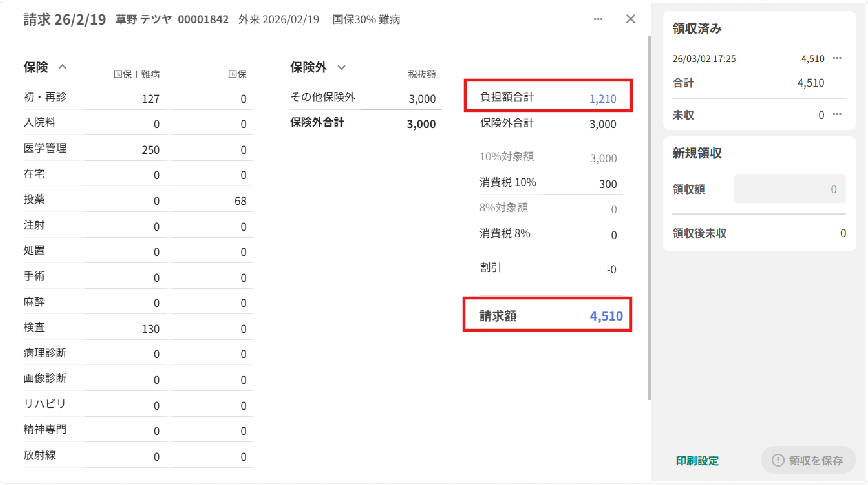Click the 税抜額 column header

tap(422, 74)
